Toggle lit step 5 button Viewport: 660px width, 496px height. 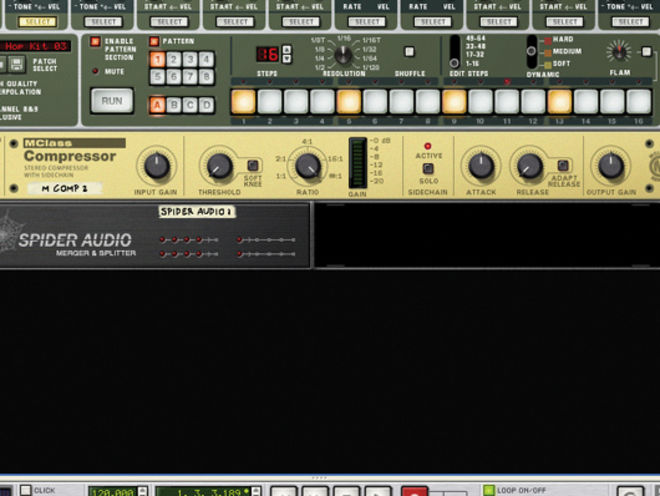click(349, 101)
